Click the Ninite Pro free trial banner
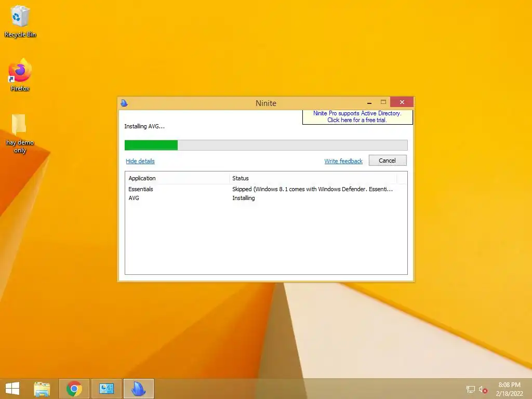The image size is (532, 399). click(357, 117)
